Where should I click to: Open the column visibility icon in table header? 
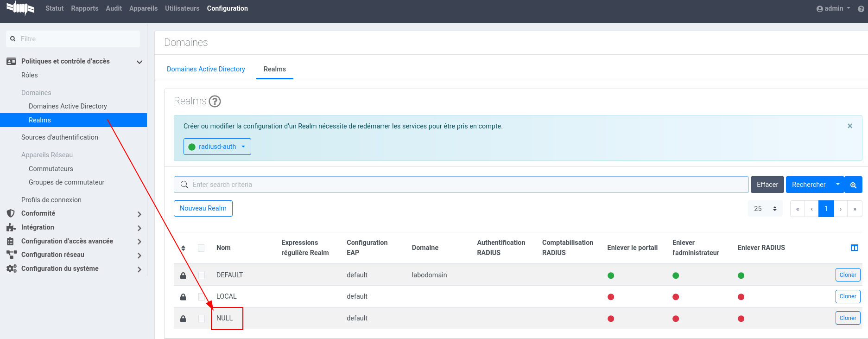(855, 248)
